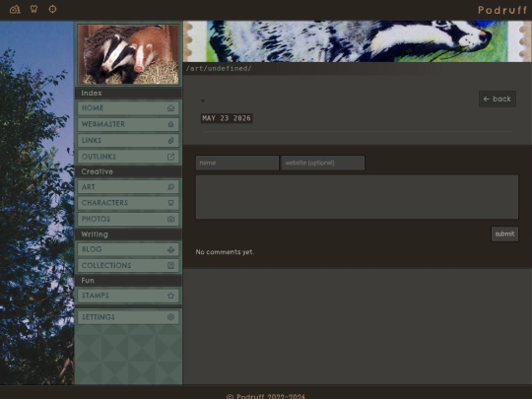The image size is (532, 399).
Task: Submit the comment form
Action: click(x=504, y=234)
